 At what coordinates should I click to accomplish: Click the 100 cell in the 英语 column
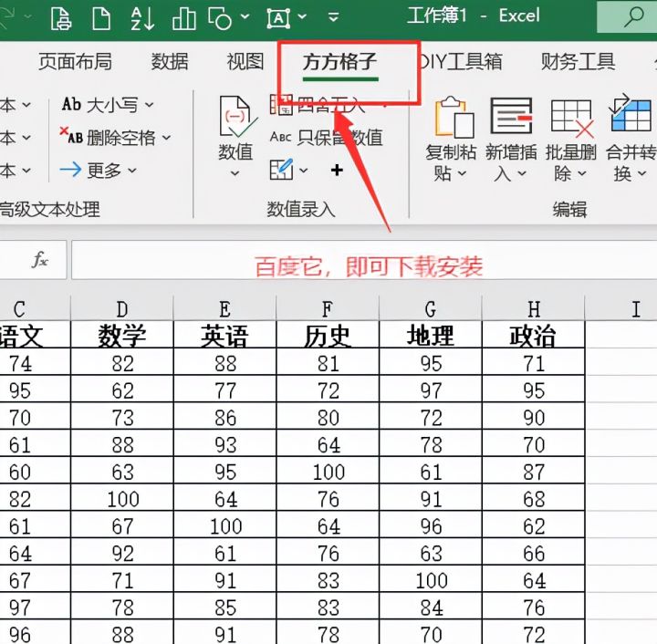pos(225,526)
